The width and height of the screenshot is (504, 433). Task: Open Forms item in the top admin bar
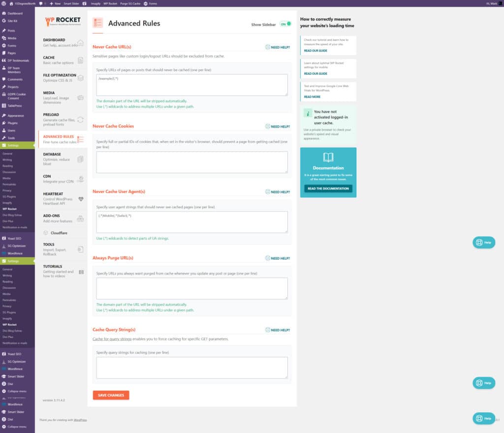coord(150,3)
